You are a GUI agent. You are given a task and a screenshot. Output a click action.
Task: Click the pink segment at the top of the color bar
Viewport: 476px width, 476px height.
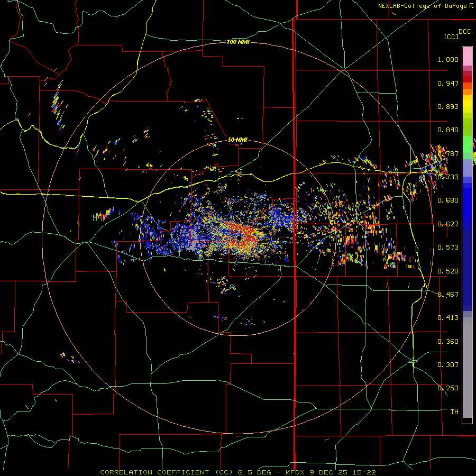467,56
